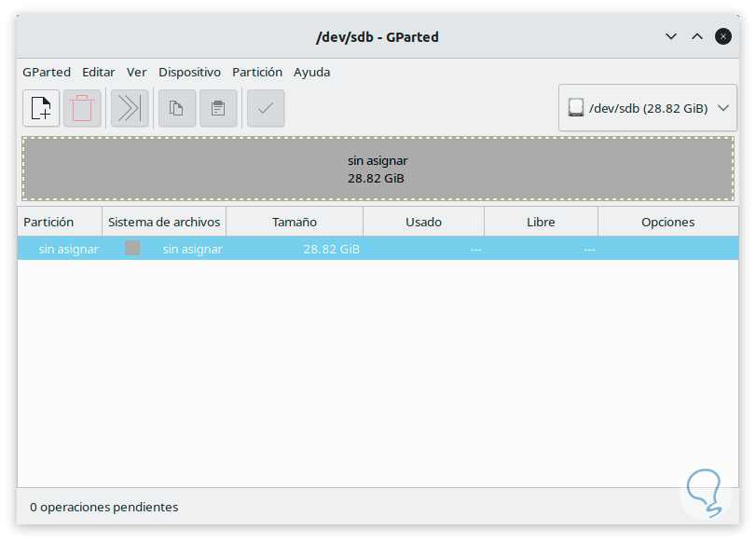Screen dimensions: 756x543
Task: Click the Usado column header
Action: (423, 222)
